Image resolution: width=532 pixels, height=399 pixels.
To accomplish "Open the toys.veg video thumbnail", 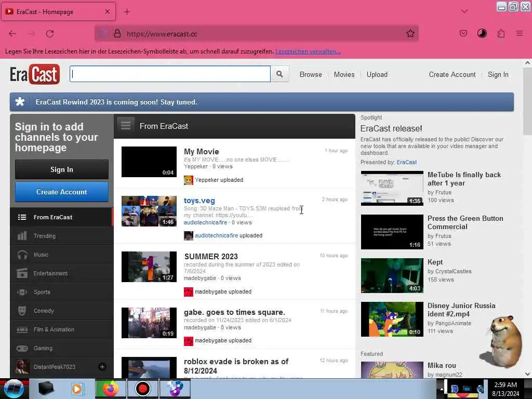I will coord(149,211).
